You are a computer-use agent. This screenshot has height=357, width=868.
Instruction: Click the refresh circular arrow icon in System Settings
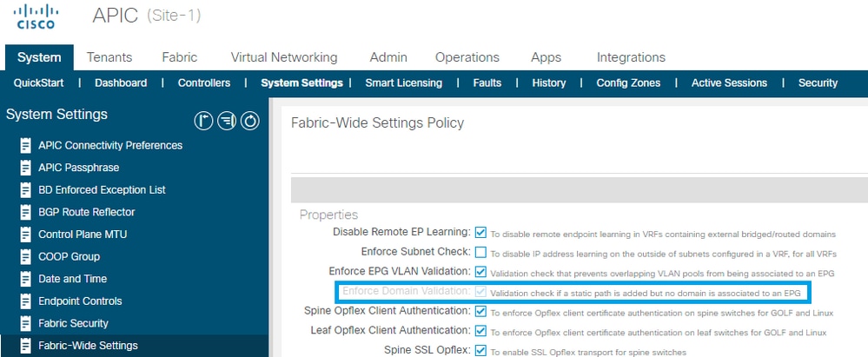click(249, 121)
